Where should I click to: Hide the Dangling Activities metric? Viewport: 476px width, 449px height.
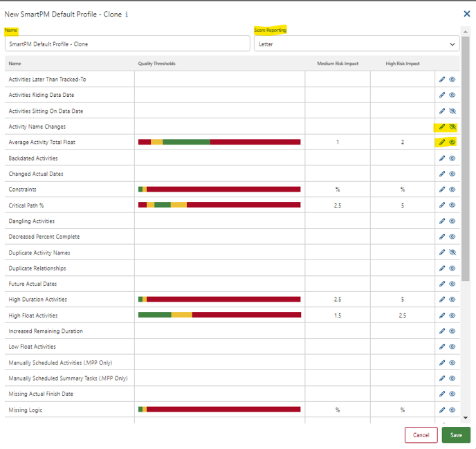point(452,221)
